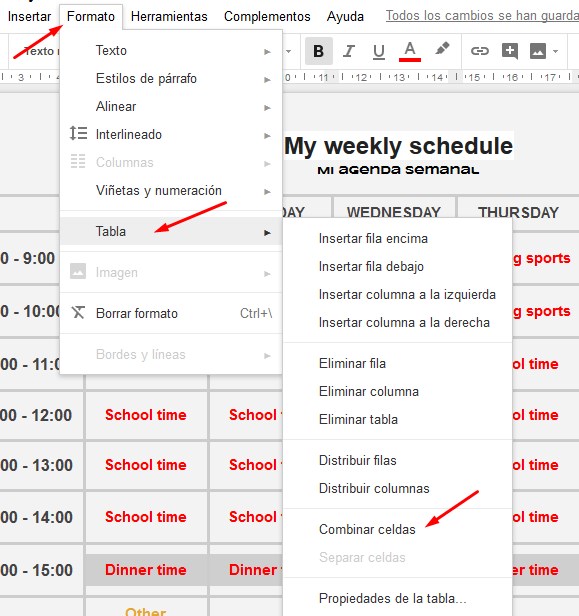Image resolution: width=579 pixels, height=616 pixels.
Task: Toggle bold formatting button
Action: (x=319, y=51)
